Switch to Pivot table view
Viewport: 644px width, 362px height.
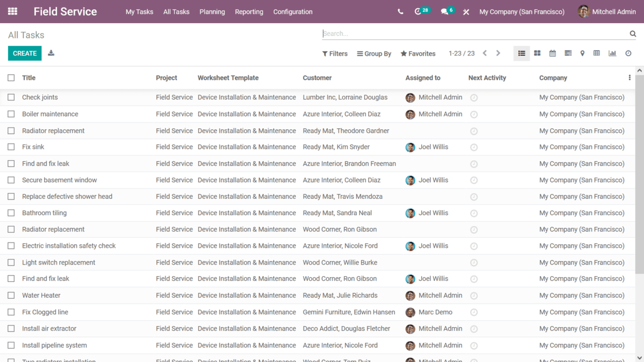[x=596, y=53]
